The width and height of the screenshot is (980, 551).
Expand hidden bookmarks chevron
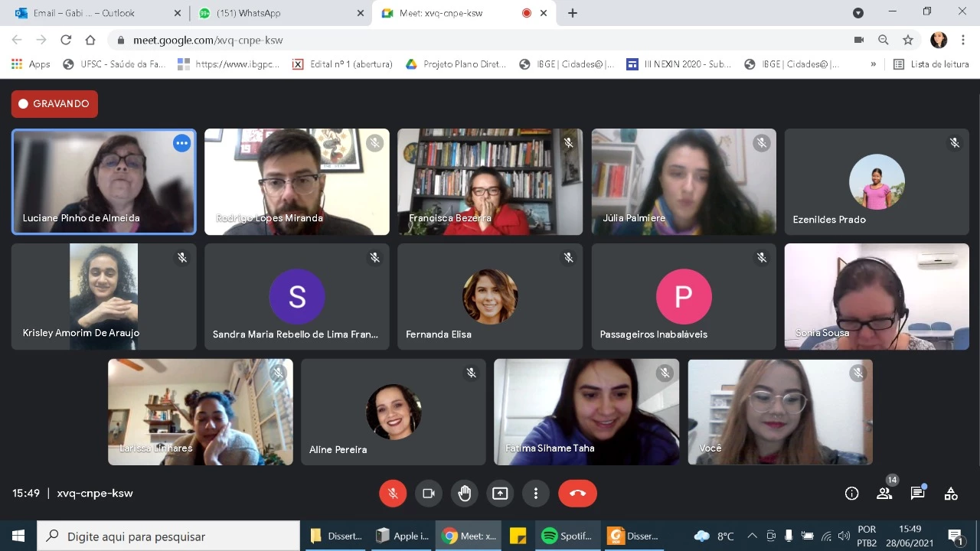pyautogui.click(x=873, y=64)
